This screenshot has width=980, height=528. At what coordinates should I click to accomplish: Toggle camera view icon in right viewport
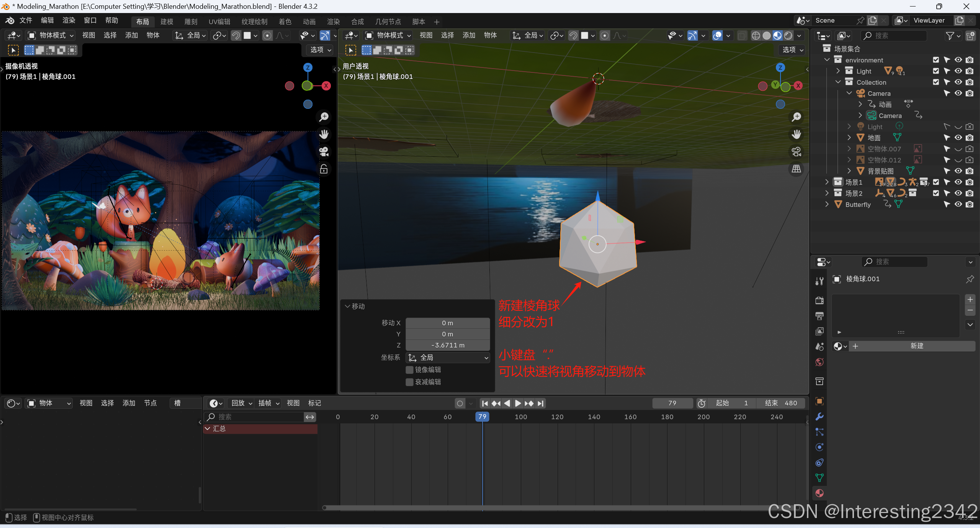[x=796, y=152]
